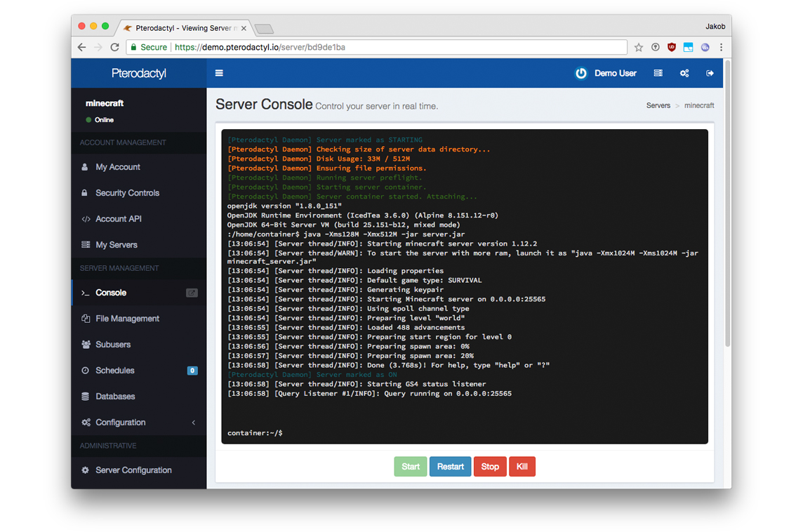Click the red Stop button

point(490,467)
